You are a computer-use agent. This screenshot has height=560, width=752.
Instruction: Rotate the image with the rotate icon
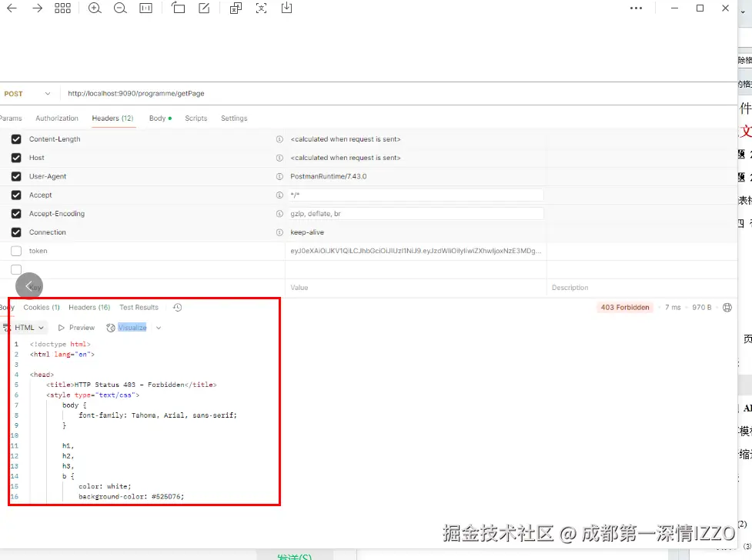(179, 8)
